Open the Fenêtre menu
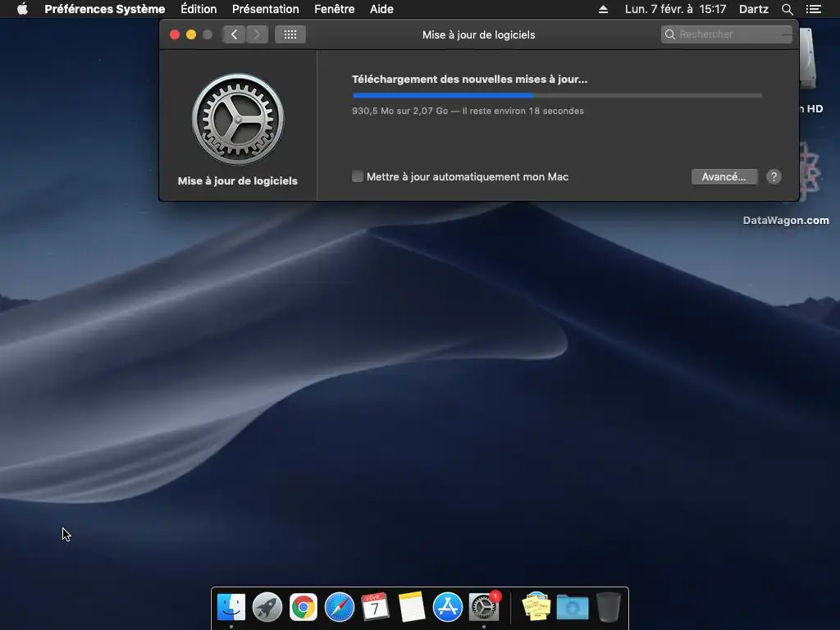The width and height of the screenshot is (840, 630). tap(335, 9)
